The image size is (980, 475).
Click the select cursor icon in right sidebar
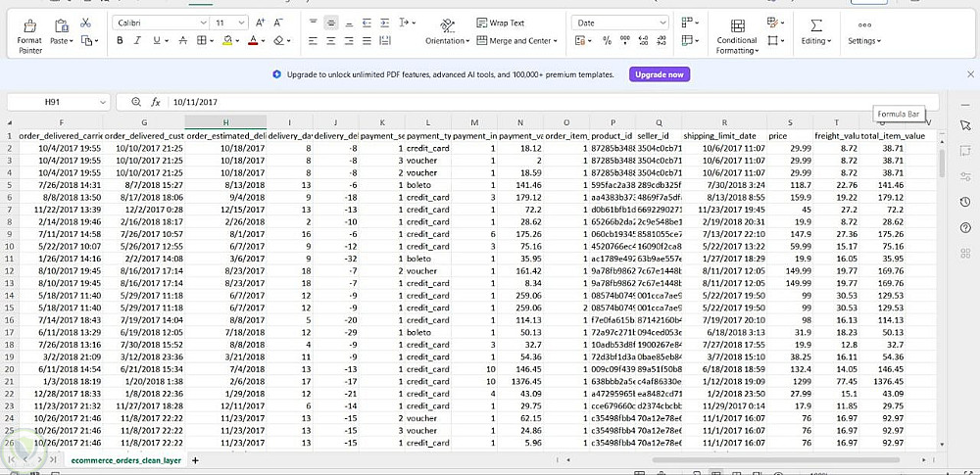point(965,125)
